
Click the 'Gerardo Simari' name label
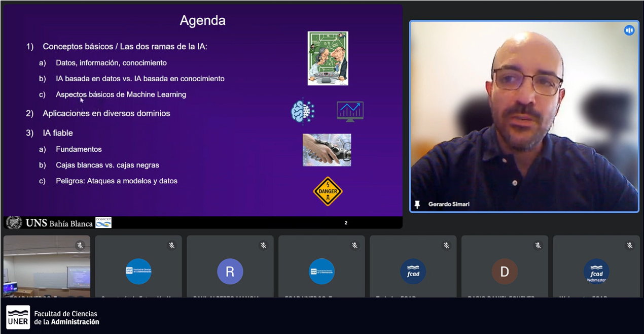449,204
